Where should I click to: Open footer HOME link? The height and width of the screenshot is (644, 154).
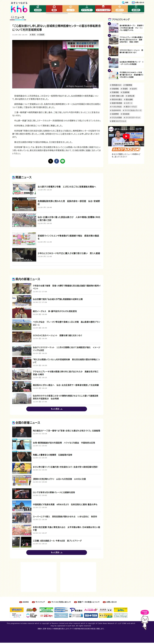[24, 602]
